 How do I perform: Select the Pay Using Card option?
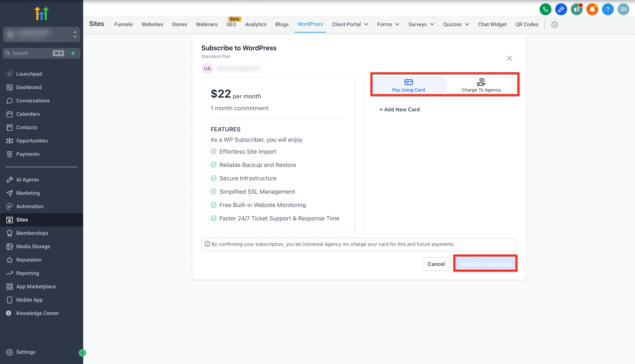408,85
